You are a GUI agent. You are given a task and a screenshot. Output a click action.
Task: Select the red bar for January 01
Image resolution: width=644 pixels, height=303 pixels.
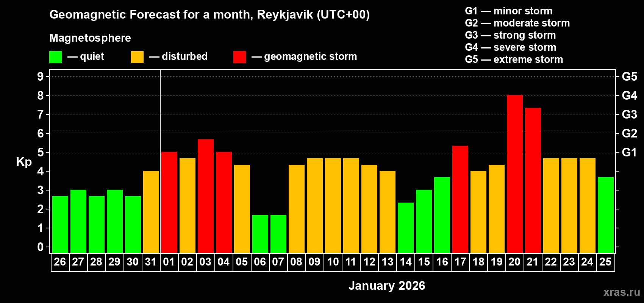pos(169,203)
